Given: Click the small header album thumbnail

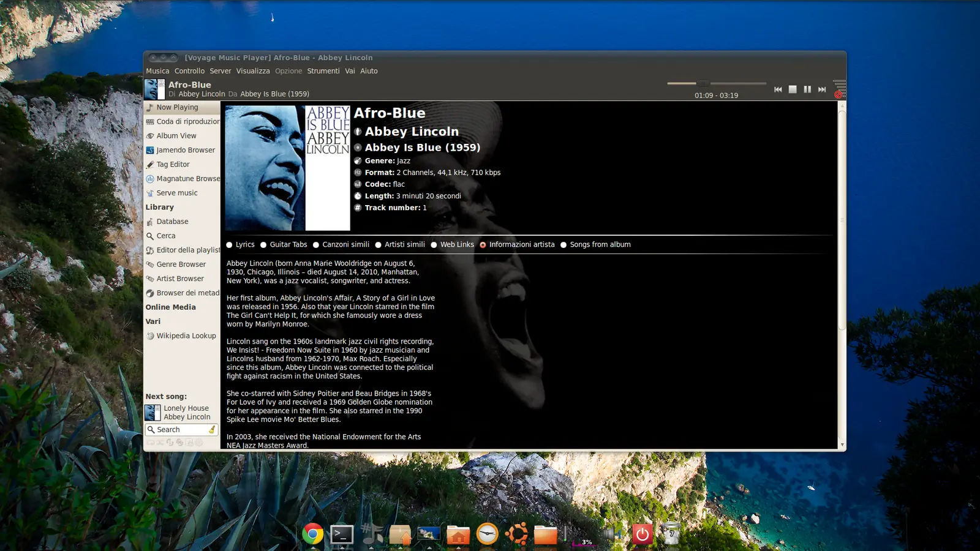Looking at the screenshot, I should pos(155,89).
